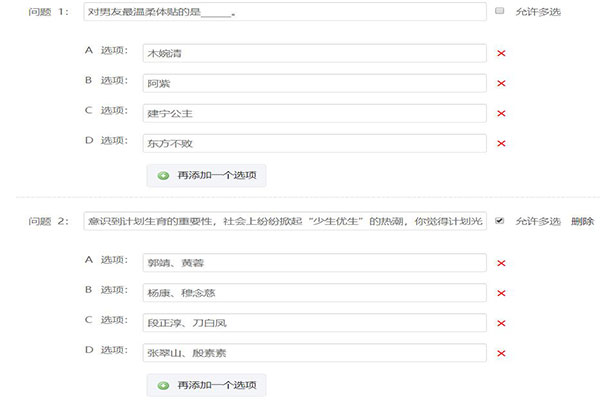Edit the option field containing 建宁公主
600x400 pixels.
(x=315, y=113)
